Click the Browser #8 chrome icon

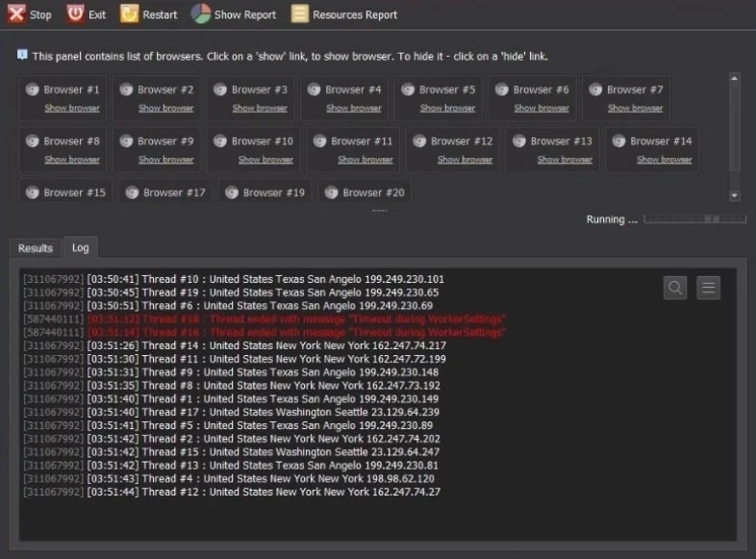[33, 140]
